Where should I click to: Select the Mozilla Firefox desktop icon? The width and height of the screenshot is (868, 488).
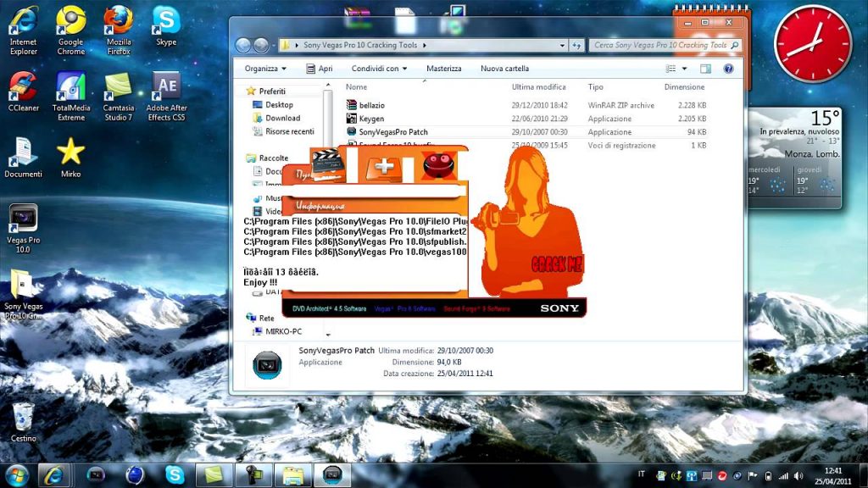tap(119, 30)
